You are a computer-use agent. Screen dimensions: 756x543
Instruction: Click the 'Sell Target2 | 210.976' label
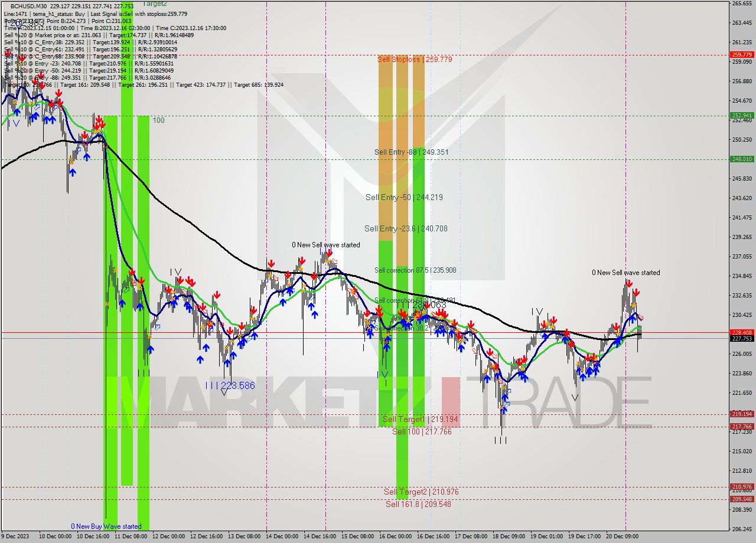coord(421,492)
